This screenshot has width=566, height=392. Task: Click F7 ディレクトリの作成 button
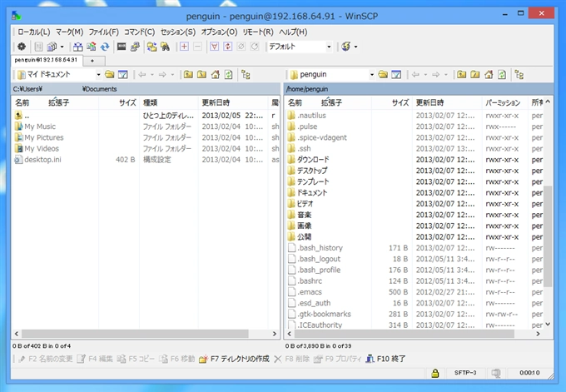click(234, 359)
